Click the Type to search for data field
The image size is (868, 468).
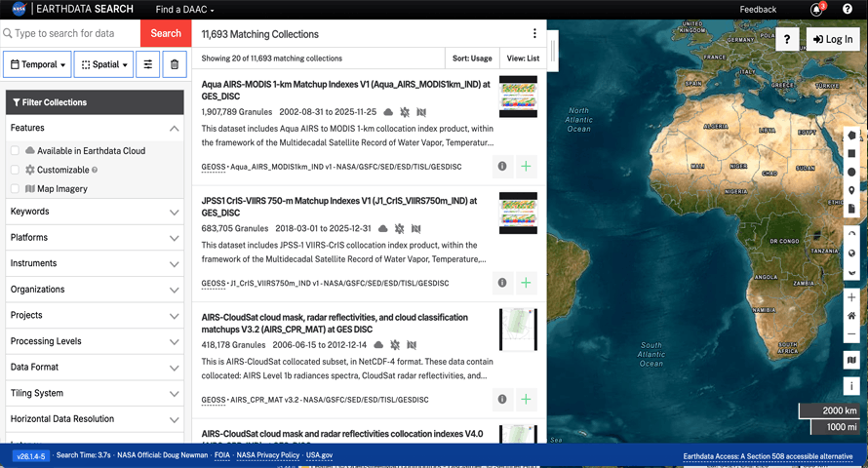click(71, 33)
